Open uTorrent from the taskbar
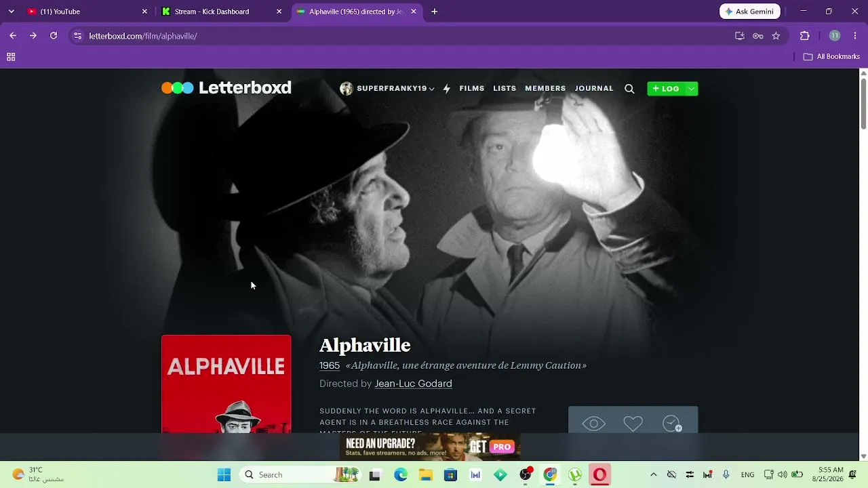Screen dimensions: 868x488 coord(575,475)
